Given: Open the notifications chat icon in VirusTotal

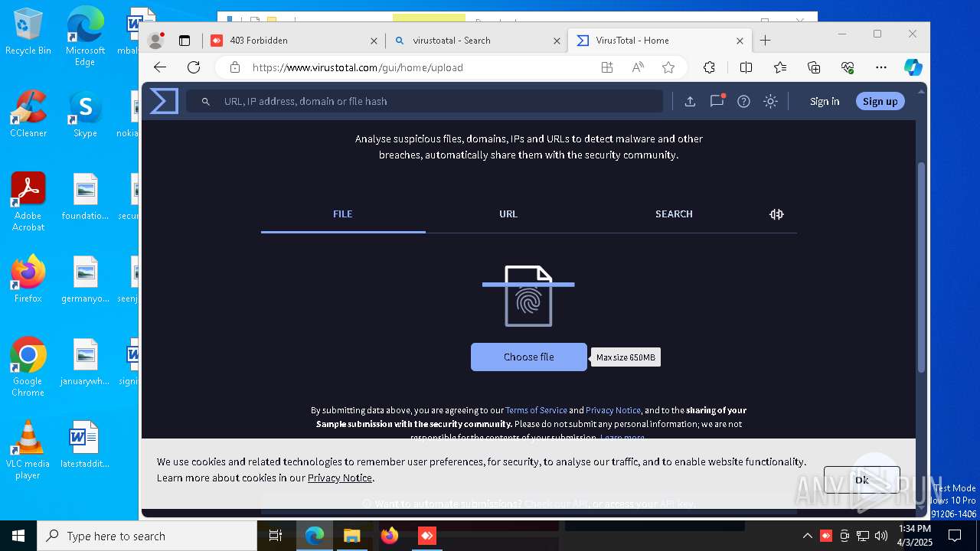Looking at the screenshot, I should [717, 101].
